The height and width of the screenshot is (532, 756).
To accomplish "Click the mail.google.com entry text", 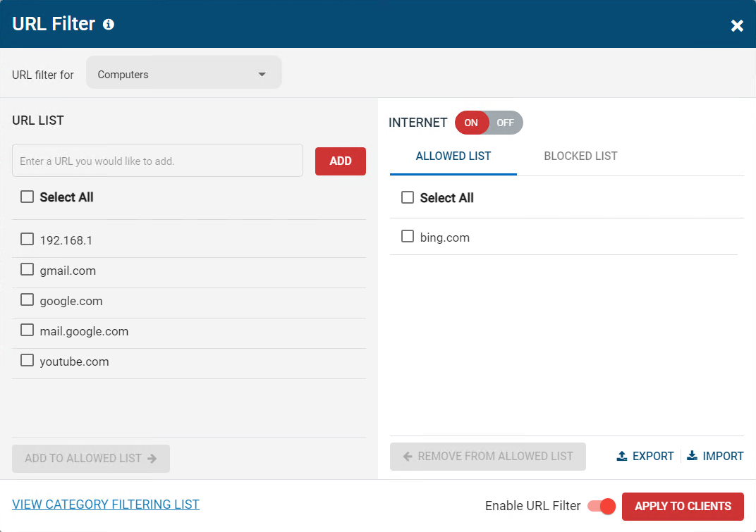I will pyautogui.click(x=84, y=332).
